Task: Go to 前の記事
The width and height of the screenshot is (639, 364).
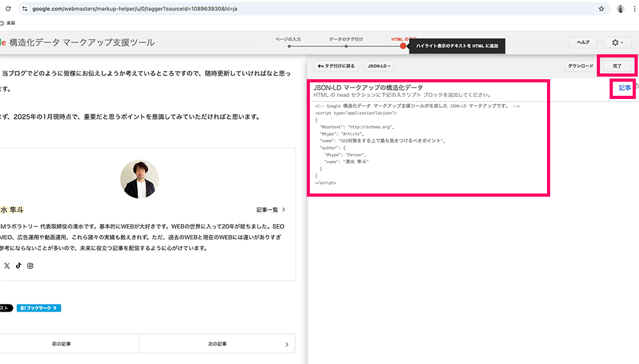Action: pyautogui.click(x=61, y=344)
